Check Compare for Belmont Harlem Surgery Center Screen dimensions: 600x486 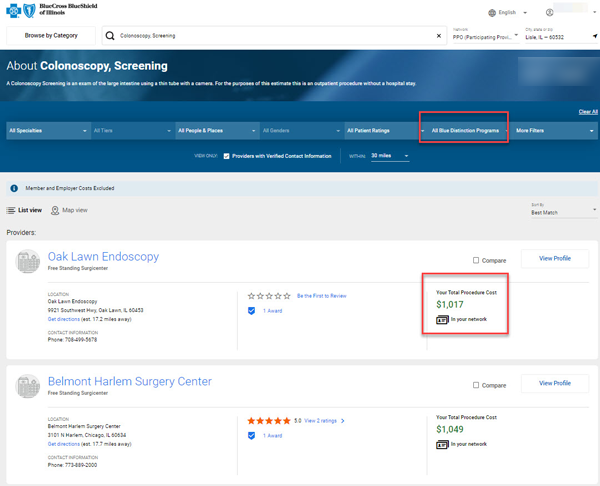(x=476, y=385)
